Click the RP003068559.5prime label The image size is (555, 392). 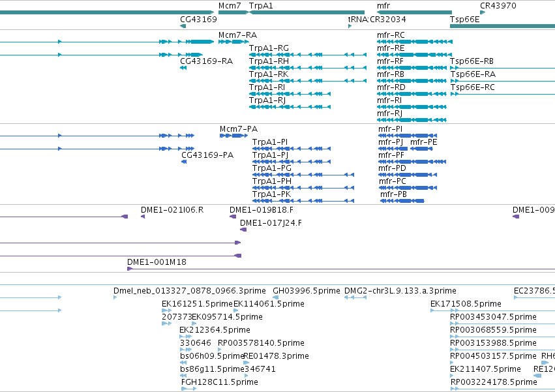click(493, 330)
